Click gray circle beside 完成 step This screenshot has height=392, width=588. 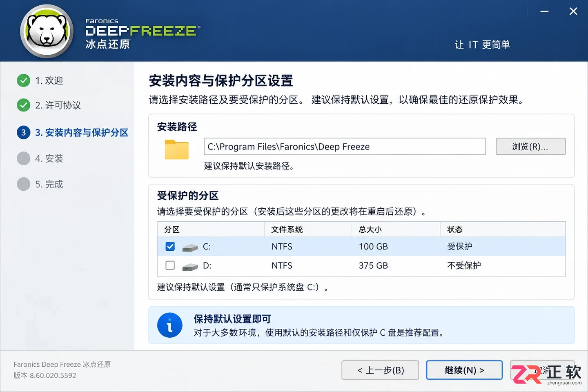[24, 184]
